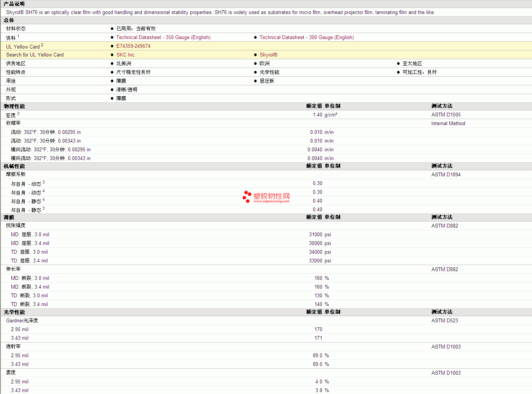Open UL card E74359-249674 link

tap(133, 46)
